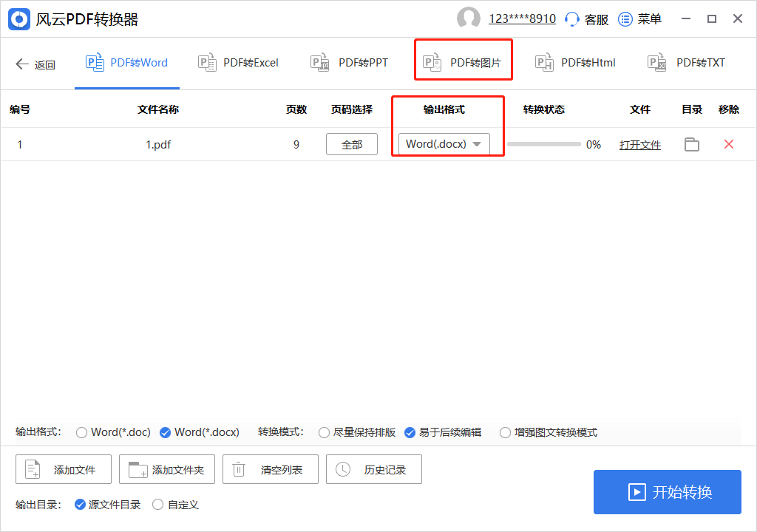The height and width of the screenshot is (532, 757).
Task: Close the 风云PDF转换器 window
Action: (x=738, y=18)
